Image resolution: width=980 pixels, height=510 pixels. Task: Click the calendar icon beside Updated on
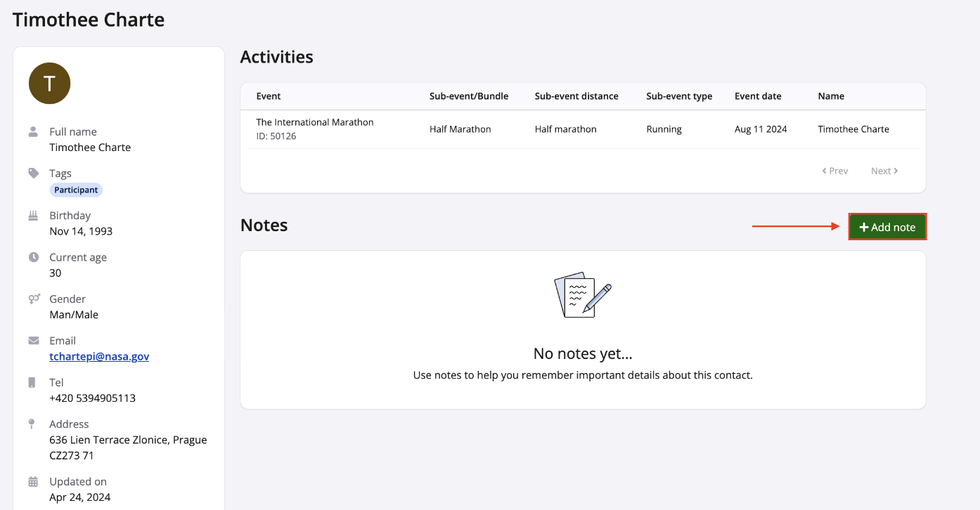pos(33,481)
